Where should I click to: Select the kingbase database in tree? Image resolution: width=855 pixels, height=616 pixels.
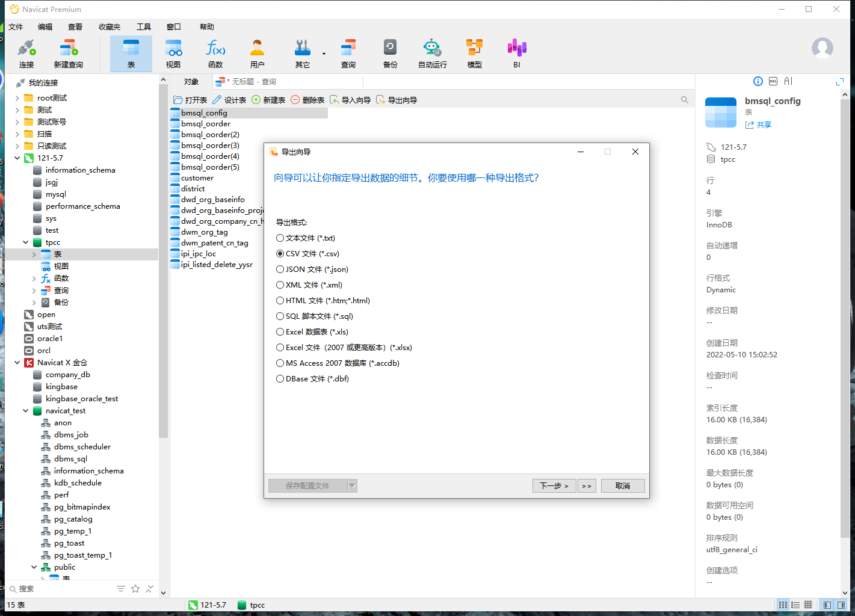tap(61, 387)
